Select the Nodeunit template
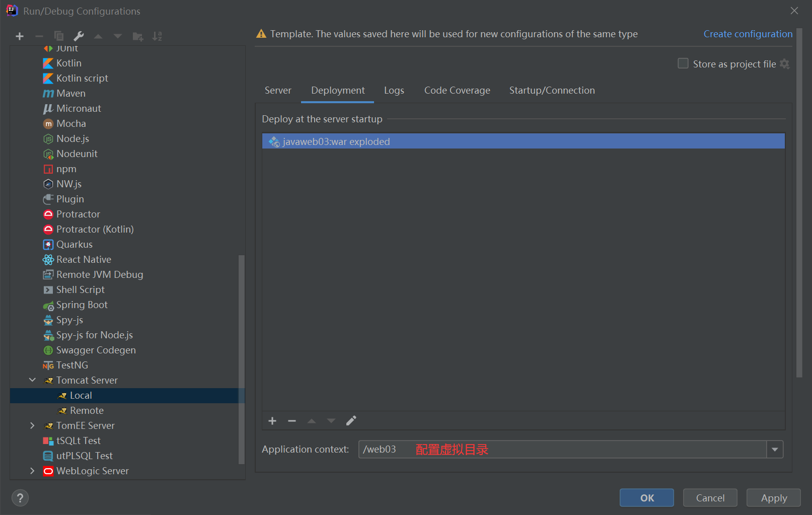This screenshot has width=812, height=515. click(x=127, y=154)
